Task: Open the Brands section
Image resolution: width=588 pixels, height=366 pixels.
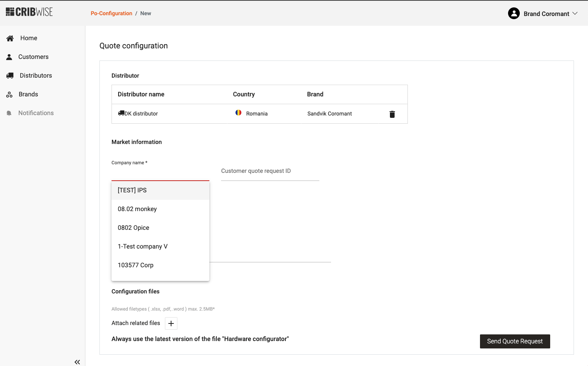Action: point(28,94)
